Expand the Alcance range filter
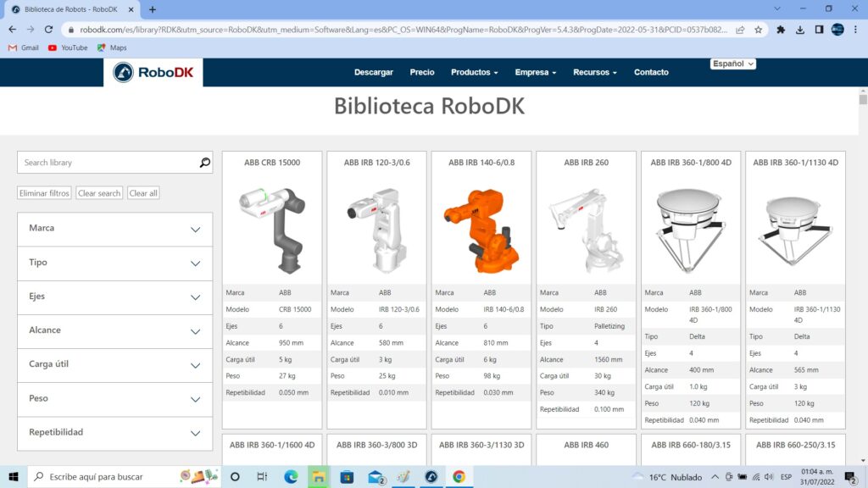 coord(114,330)
